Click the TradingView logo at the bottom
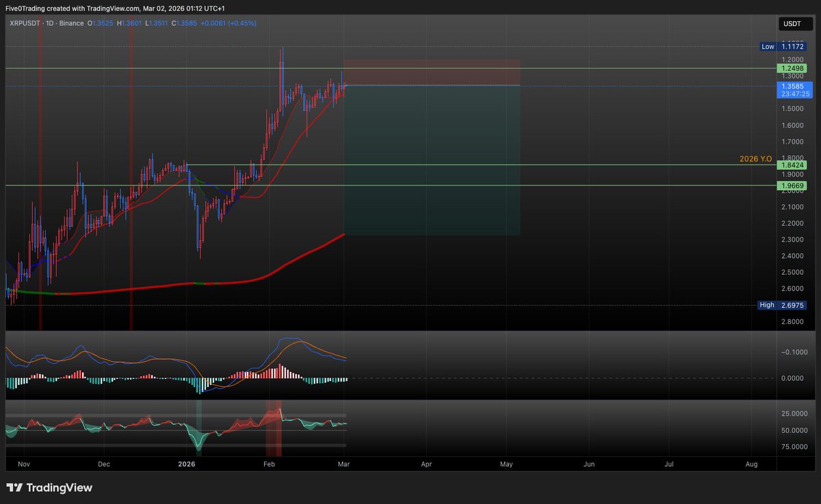The height and width of the screenshot is (504, 821). point(49,488)
